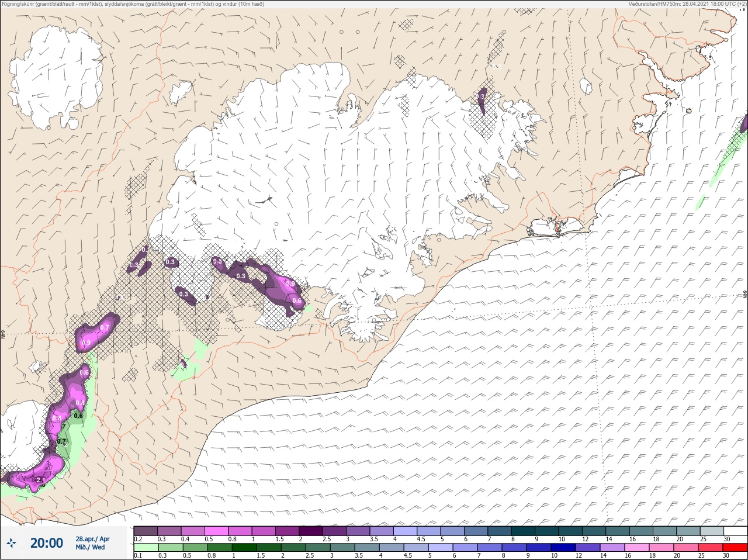Select darkest green lower legend swatch labelled 1

pos(244,548)
